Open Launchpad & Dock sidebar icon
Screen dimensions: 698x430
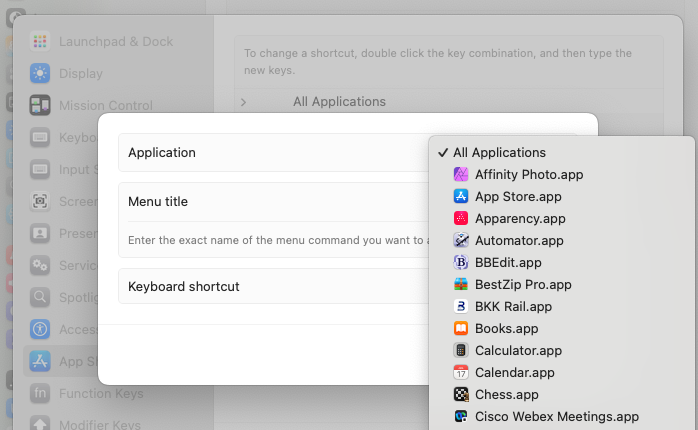pyautogui.click(x=40, y=41)
